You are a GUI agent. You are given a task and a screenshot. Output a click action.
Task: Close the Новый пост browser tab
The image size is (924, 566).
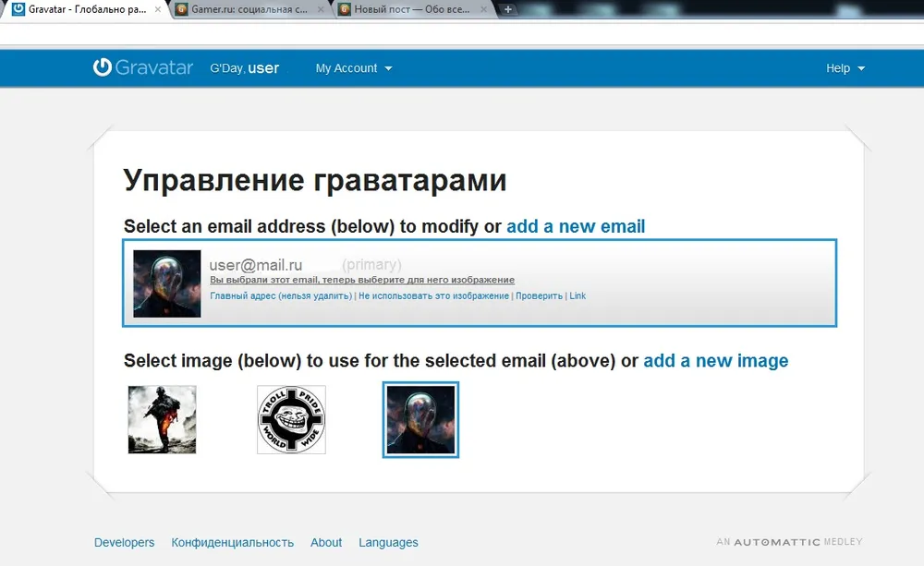(483, 9)
